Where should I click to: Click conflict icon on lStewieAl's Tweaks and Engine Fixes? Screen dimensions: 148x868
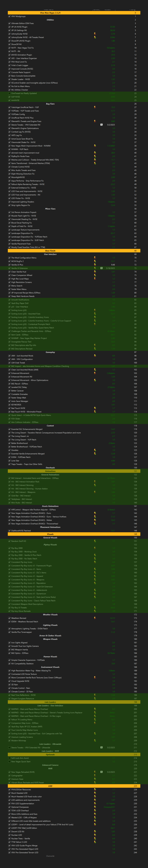(95, 121)
